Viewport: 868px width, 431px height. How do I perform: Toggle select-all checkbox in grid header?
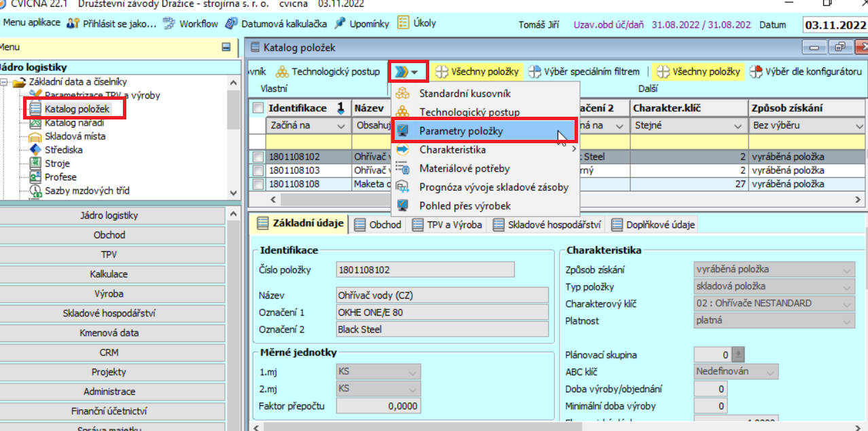point(258,108)
